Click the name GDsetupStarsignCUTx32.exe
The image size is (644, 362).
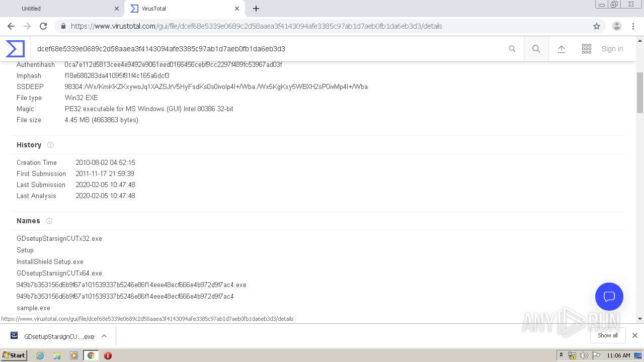(x=59, y=238)
